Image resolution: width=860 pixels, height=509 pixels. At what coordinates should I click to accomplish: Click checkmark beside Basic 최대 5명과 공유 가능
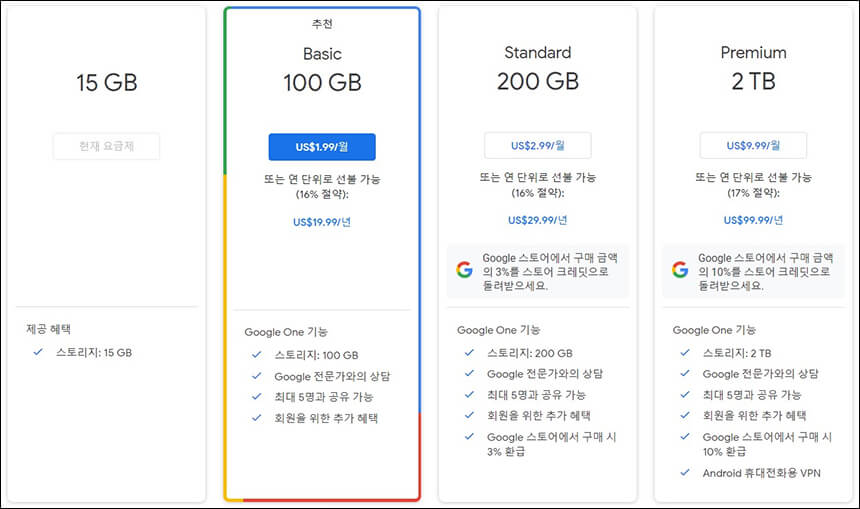(256, 397)
